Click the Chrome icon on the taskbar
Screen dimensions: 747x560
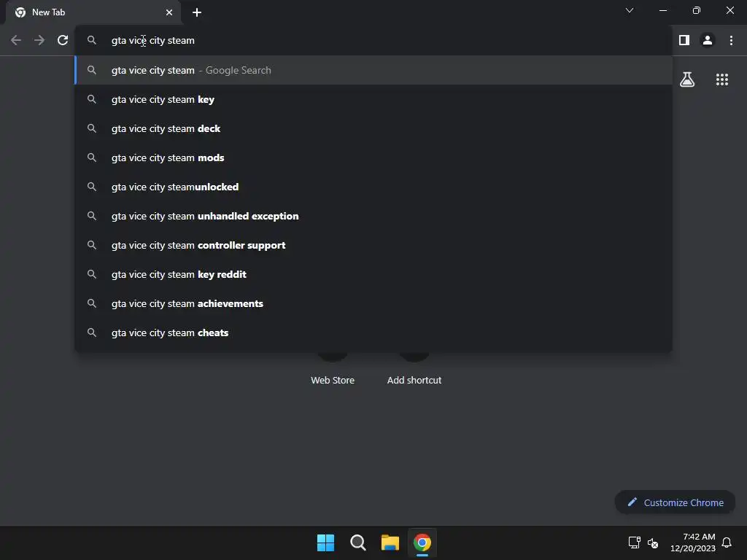click(x=422, y=542)
